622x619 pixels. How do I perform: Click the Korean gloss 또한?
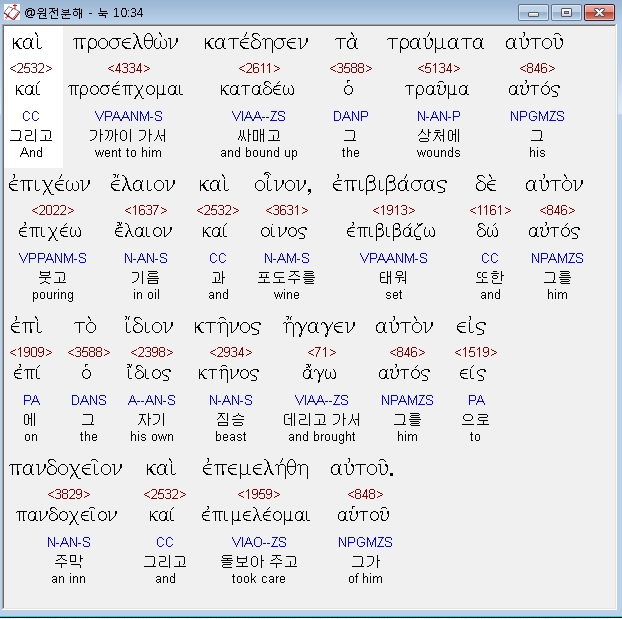490,277
